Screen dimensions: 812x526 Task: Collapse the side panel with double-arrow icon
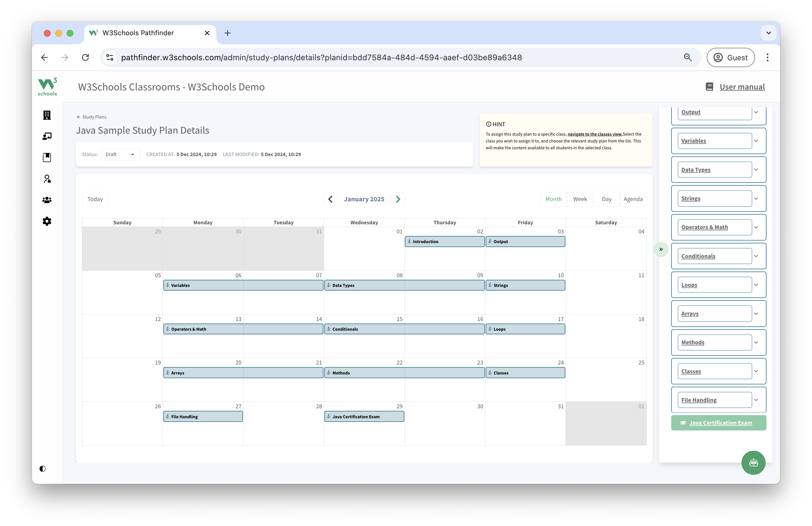[661, 249]
